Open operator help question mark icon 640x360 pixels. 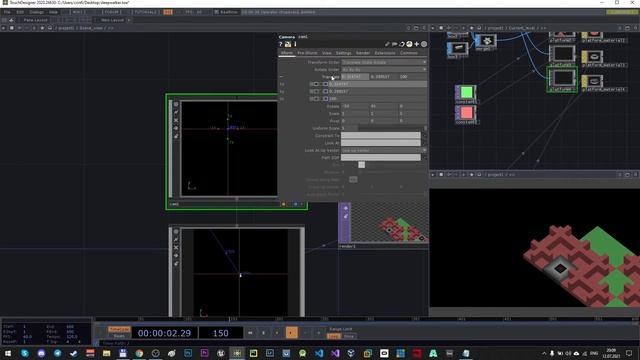[281, 44]
